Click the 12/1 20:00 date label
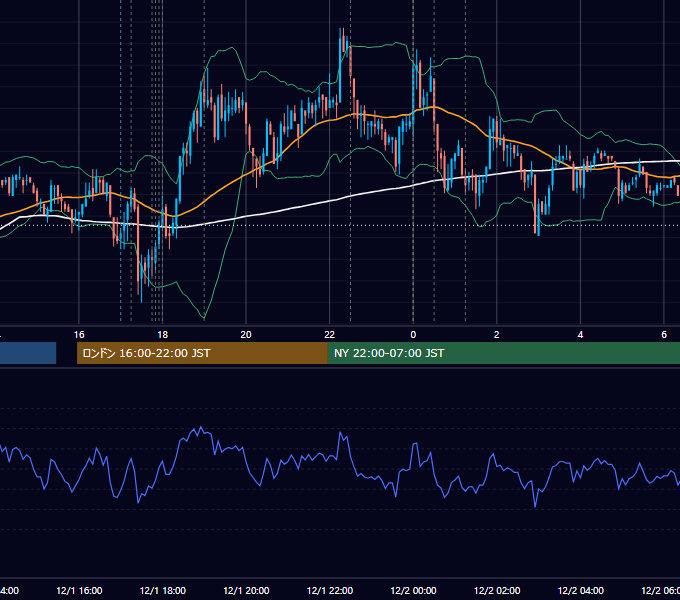 coord(246,591)
